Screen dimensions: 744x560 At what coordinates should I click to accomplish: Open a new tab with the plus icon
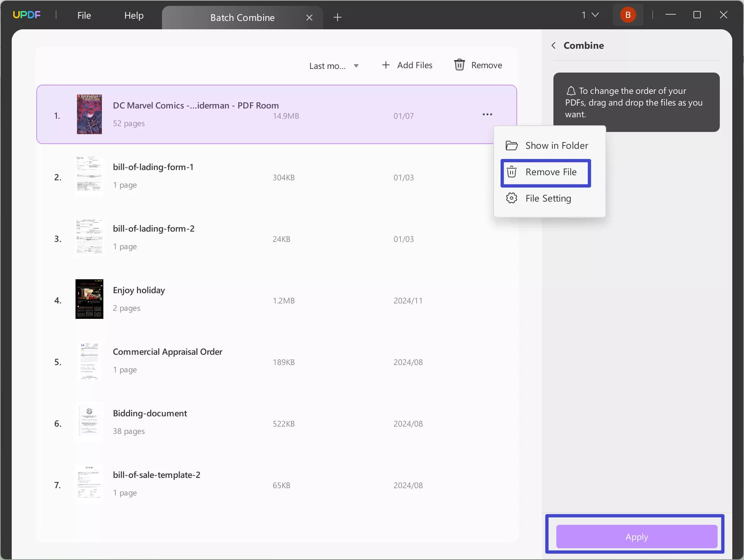[x=338, y=17]
